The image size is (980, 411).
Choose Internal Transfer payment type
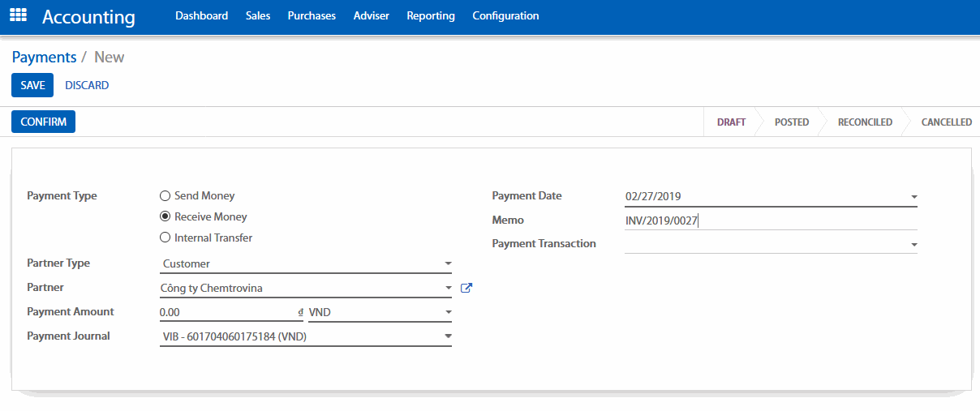165,238
